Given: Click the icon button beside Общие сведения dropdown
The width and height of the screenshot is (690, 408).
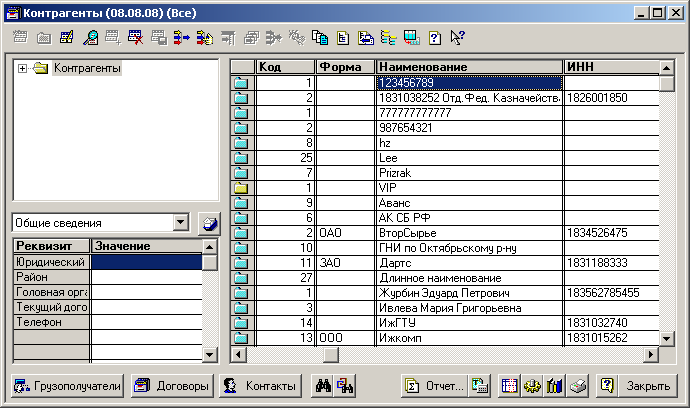Looking at the screenshot, I should pos(208,223).
